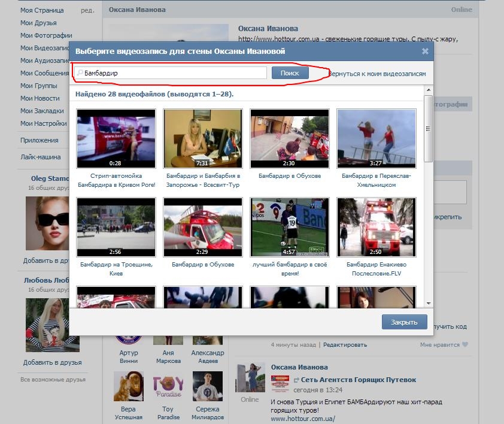Open www.hottour.com.ua/ link in wall post
The image size is (504, 424).
point(303,419)
